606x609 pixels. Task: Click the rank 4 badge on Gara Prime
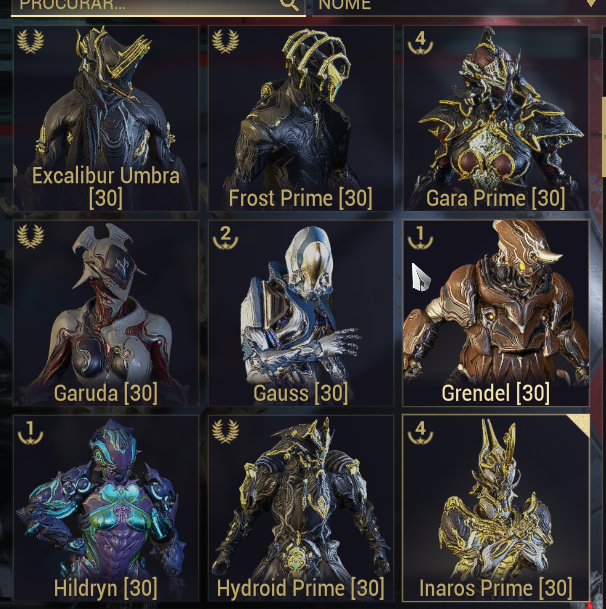click(x=420, y=42)
